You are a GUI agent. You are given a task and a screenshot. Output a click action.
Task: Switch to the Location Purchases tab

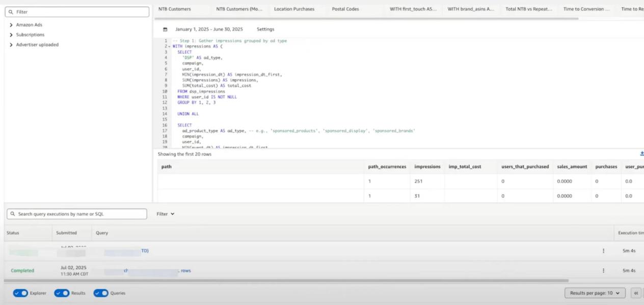click(x=294, y=9)
